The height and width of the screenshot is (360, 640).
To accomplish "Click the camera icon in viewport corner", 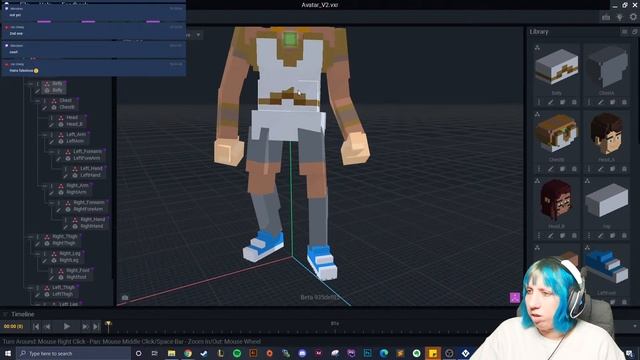I will tap(125, 298).
